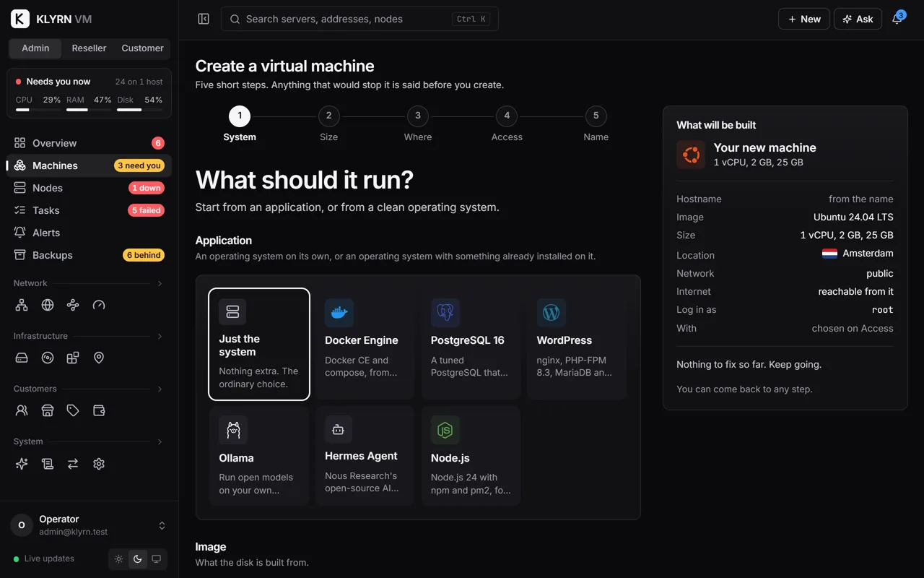924x578 pixels.
Task: Click the Ubuntu logo in the summary panel
Action: (x=691, y=155)
